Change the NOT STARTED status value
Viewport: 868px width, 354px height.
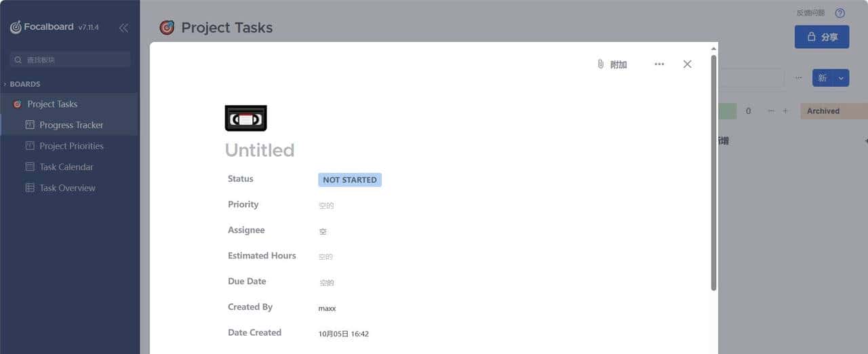(350, 180)
